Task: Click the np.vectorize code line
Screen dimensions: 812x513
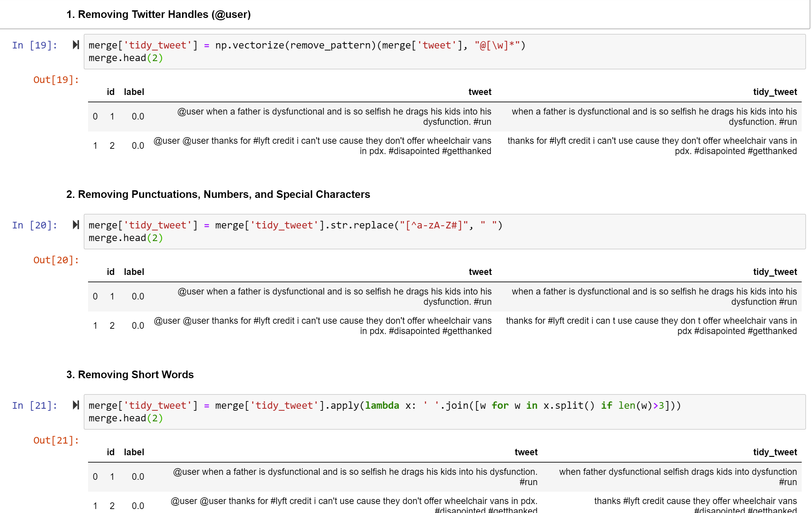Action: pyautogui.click(x=303, y=45)
